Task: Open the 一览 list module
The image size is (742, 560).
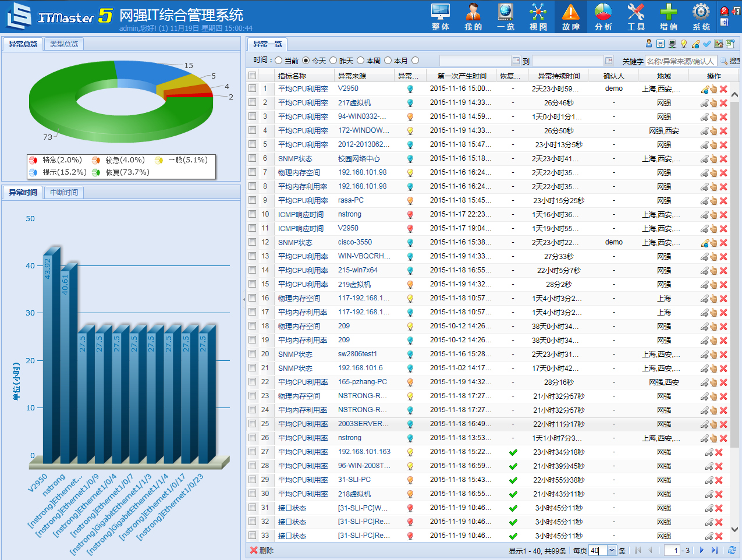Action: point(506,16)
